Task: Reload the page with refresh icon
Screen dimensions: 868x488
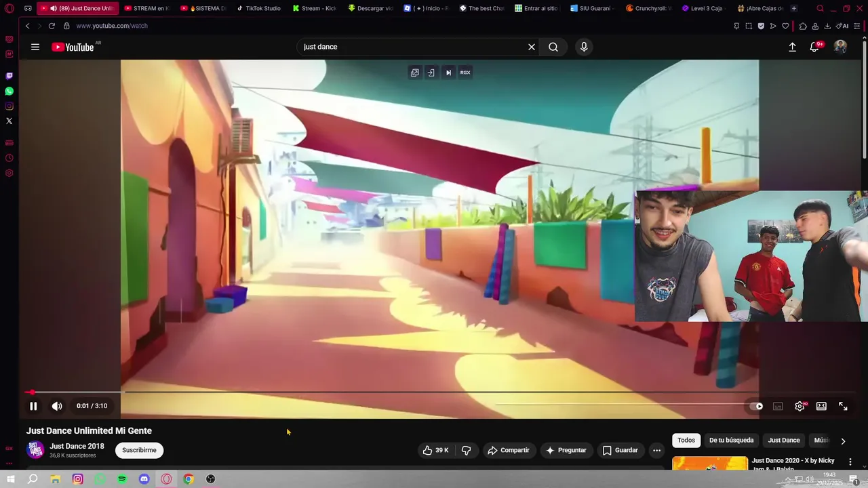Action: tap(52, 26)
